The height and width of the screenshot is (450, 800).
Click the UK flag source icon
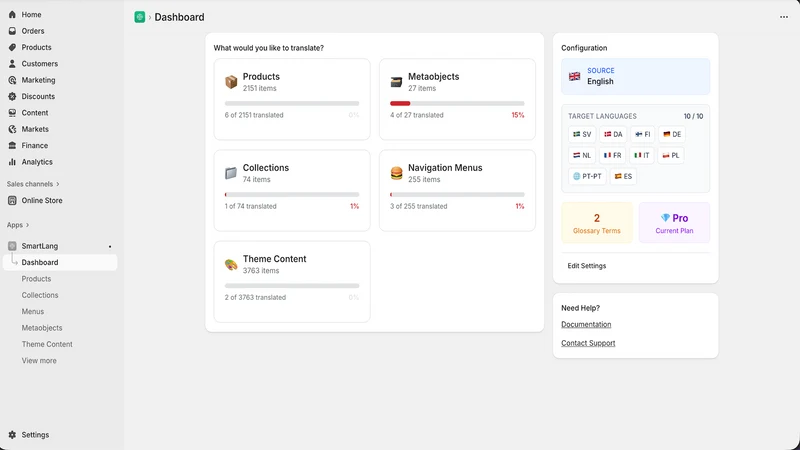point(574,76)
